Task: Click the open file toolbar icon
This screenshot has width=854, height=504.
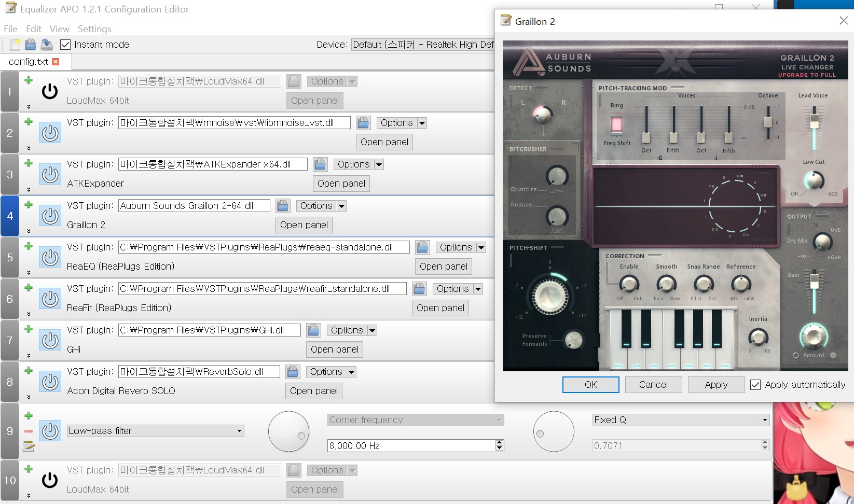Action: (31, 45)
